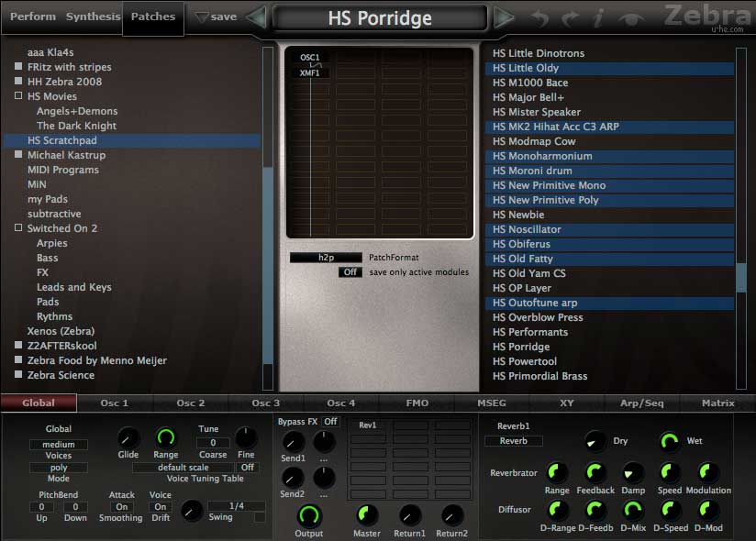Expand Zebra Food by Menno Meijer folder

(18, 359)
